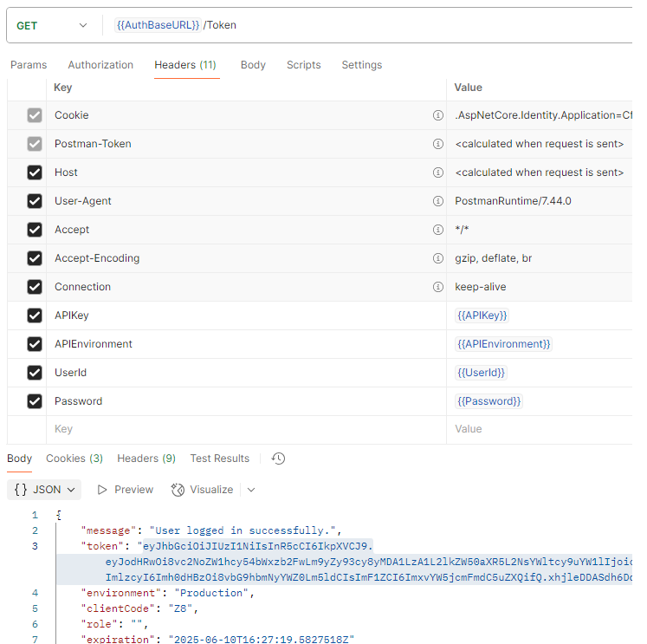Click the empty new header Value field
This screenshot has height=644, width=647.
540,429
